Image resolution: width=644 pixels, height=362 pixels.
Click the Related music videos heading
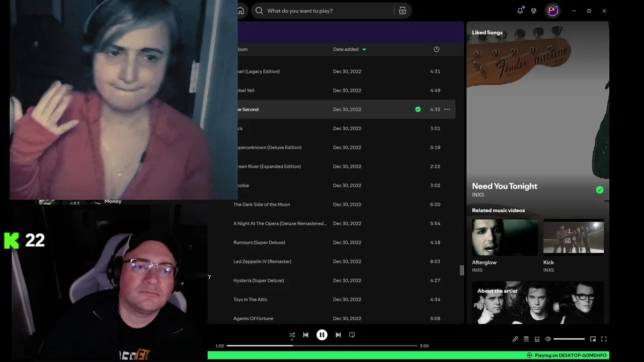click(x=498, y=211)
